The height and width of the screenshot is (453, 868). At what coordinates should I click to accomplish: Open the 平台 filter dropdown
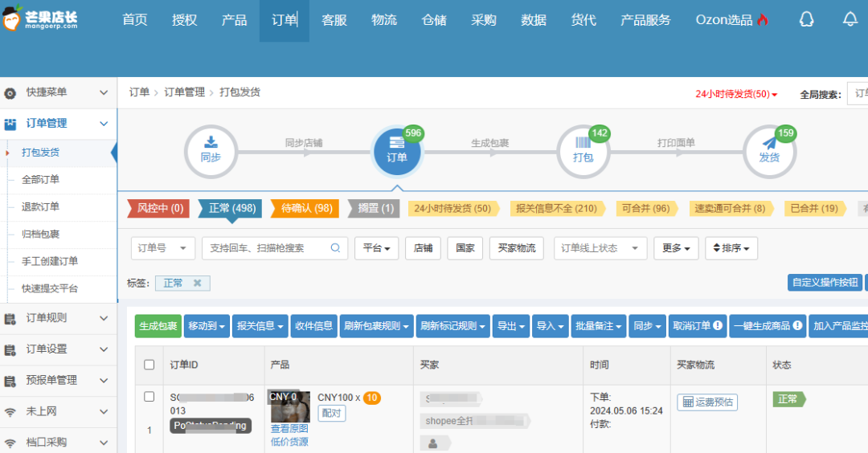(376, 248)
